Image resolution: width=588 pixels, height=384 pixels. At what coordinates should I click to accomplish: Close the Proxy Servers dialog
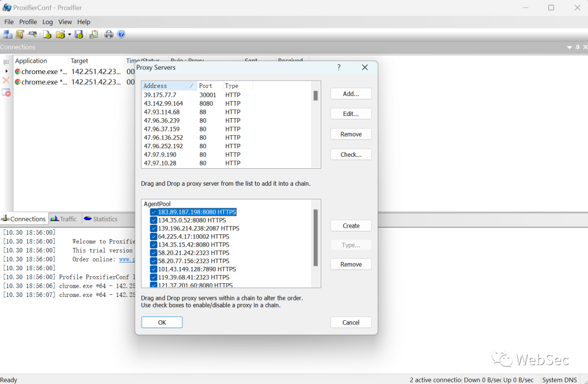(x=365, y=67)
